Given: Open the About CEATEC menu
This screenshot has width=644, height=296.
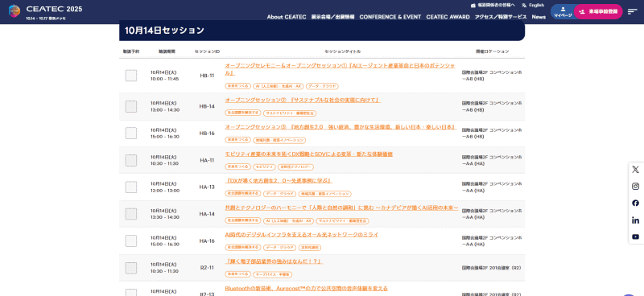Looking at the screenshot, I should pos(287,17).
